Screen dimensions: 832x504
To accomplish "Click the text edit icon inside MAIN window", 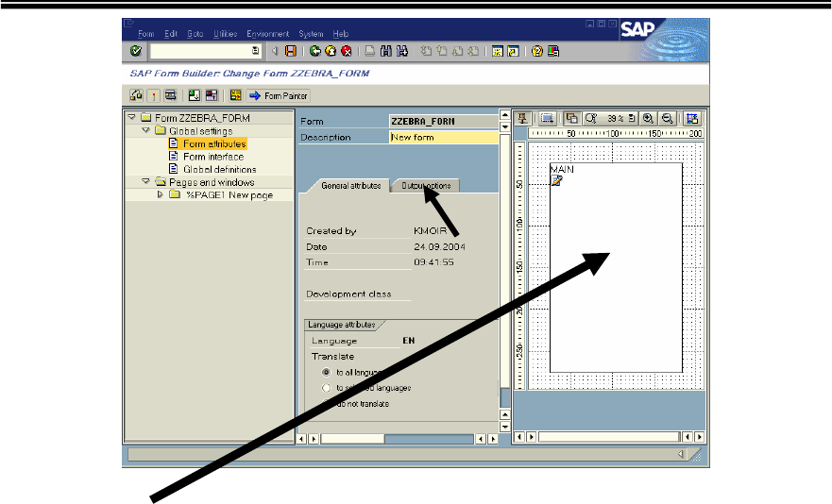I will click(x=556, y=180).
